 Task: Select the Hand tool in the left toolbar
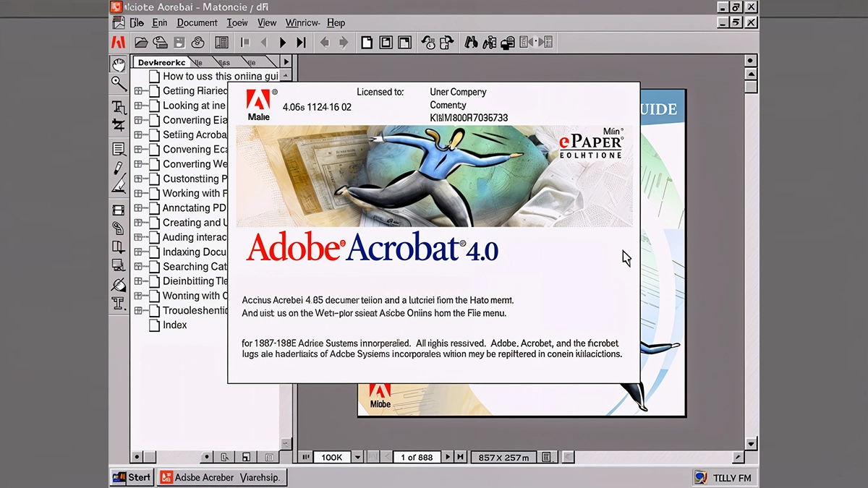119,64
